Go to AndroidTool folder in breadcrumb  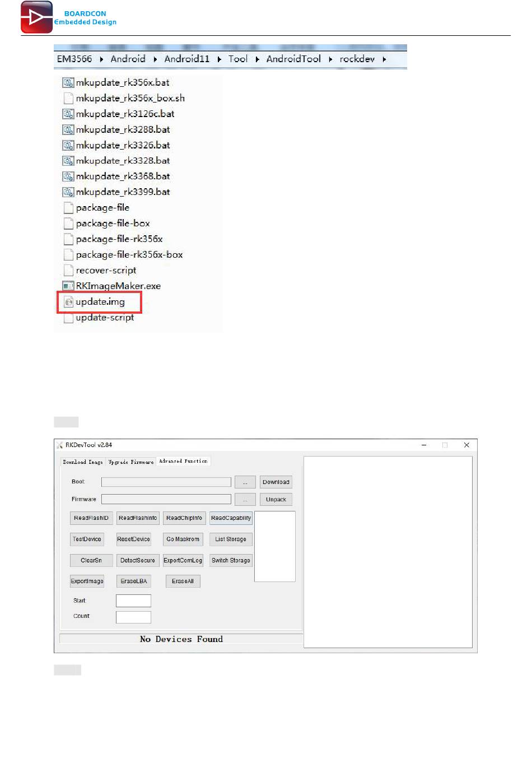293,59
